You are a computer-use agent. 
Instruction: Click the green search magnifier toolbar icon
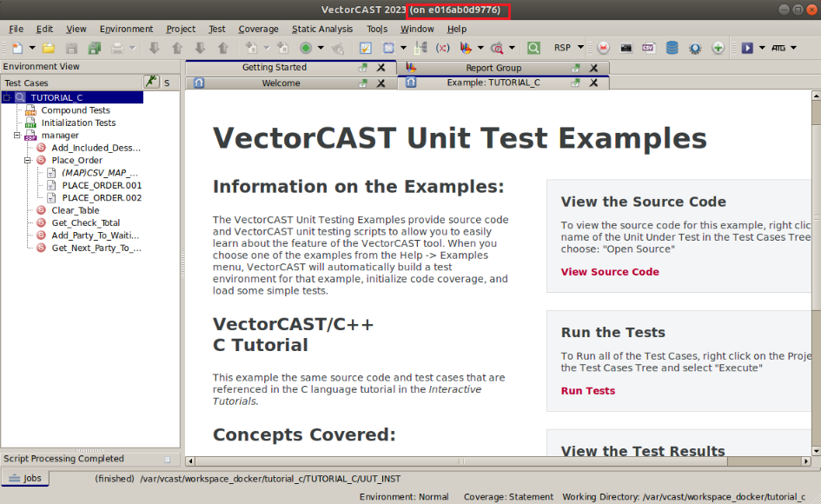point(533,48)
